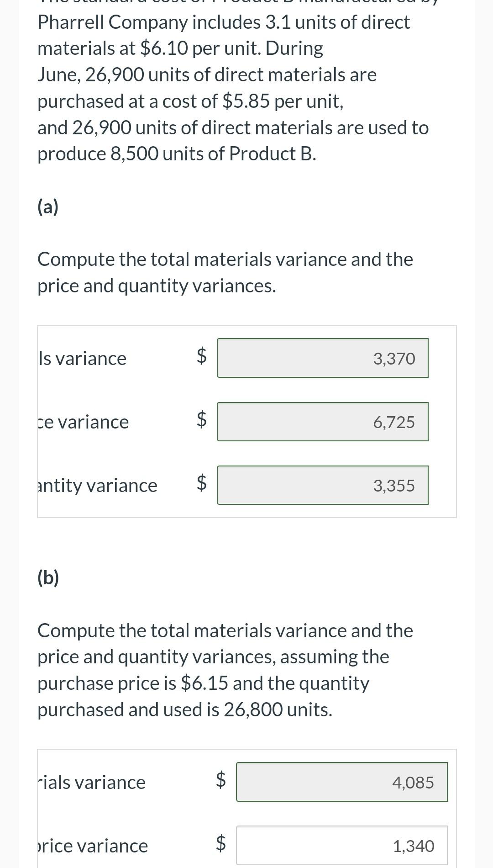Focus the part (b) materials variance field 4,085
Image resolution: width=493 pixels, height=868 pixels.
click(342, 782)
